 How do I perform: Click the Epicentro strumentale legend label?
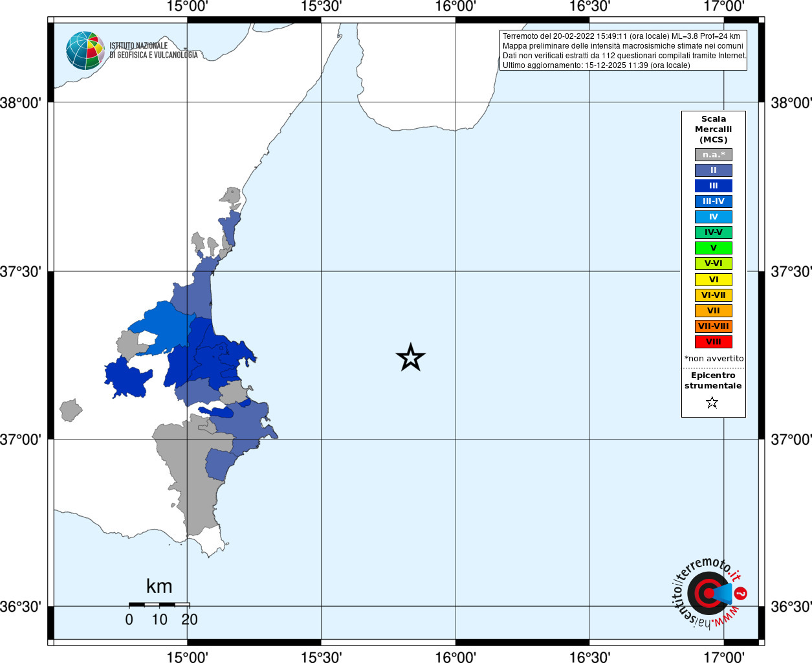713,381
